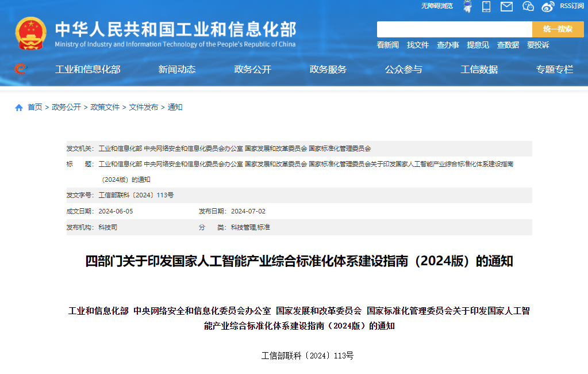Click the mobile version icon
The width and height of the screenshot is (588, 374).
pos(486,6)
